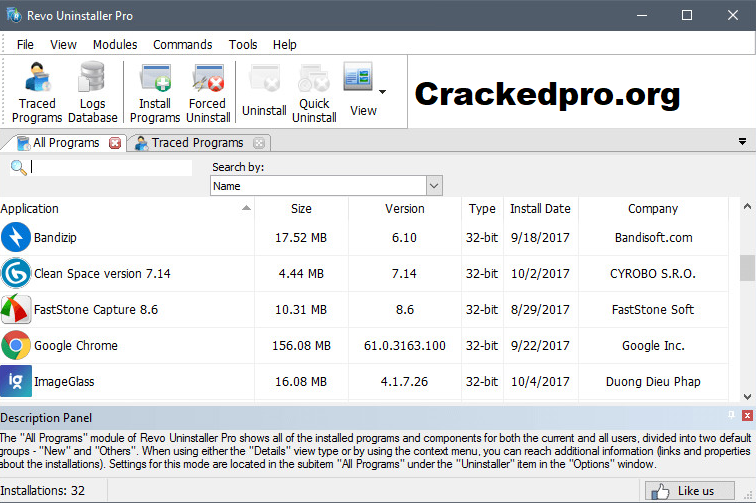
Task: Click the 17.52 MB size cell
Action: [x=301, y=237]
